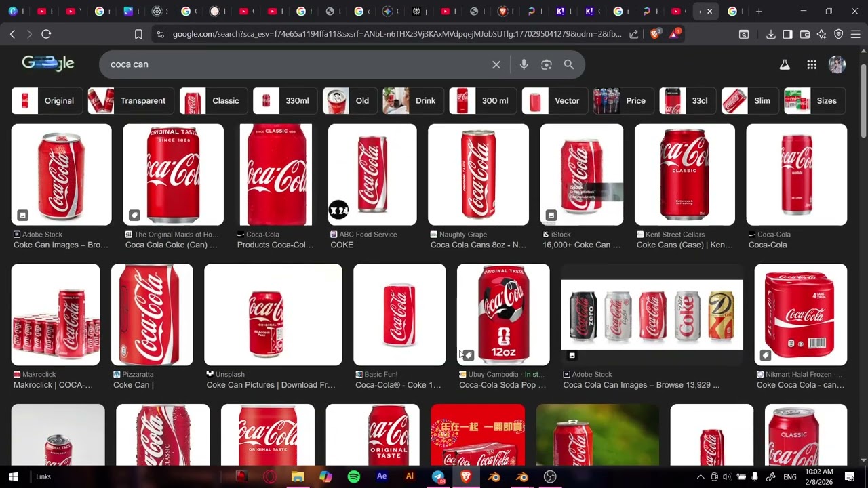The width and height of the screenshot is (868, 488).
Task: Filter images by Original
Action: tap(47, 101)
